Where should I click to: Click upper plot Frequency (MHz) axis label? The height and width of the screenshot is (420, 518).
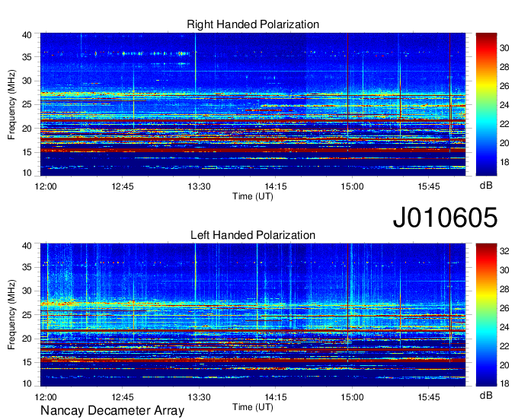pyautogui.click(x=11, y=104)
